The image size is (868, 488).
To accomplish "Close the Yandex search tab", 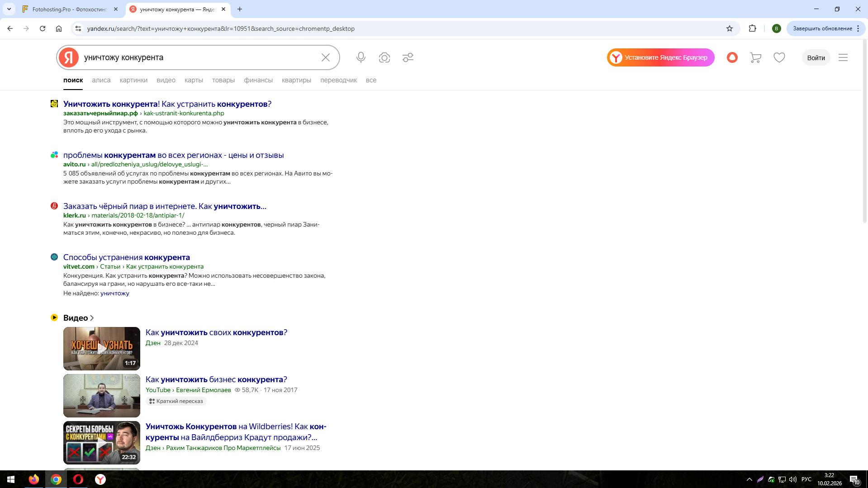I will pyautogui.click(x=223, y=9).
